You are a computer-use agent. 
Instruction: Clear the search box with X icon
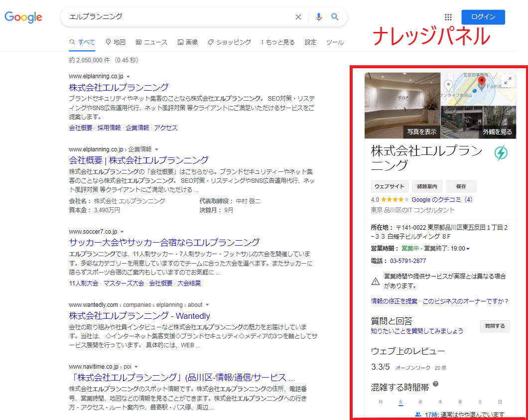[298, 17]
